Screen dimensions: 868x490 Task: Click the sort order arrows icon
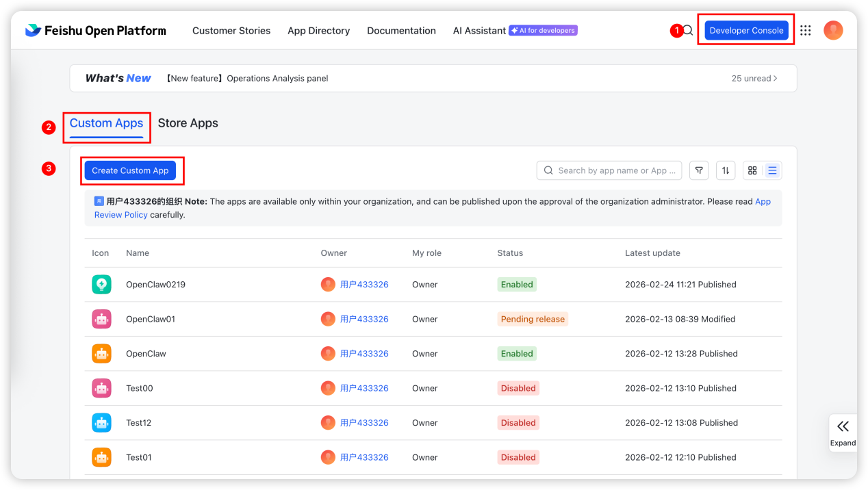(x=726, y=170)
